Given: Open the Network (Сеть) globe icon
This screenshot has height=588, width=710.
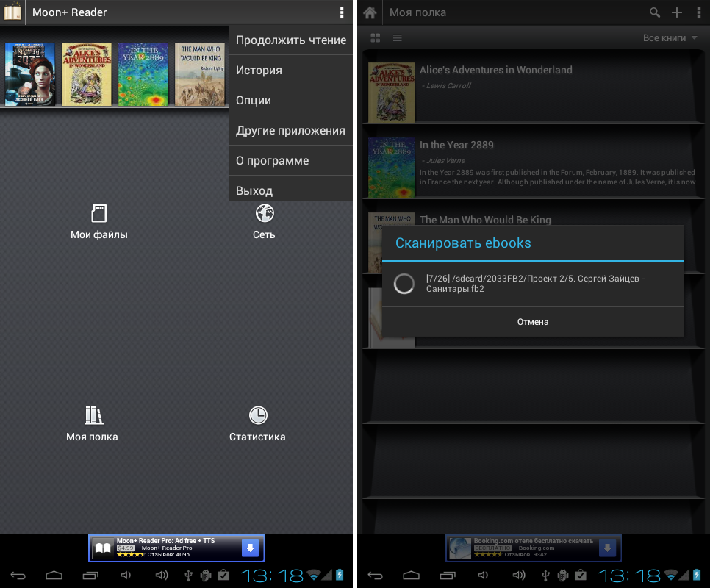Looking at the screenshot, I should point(265,214).
